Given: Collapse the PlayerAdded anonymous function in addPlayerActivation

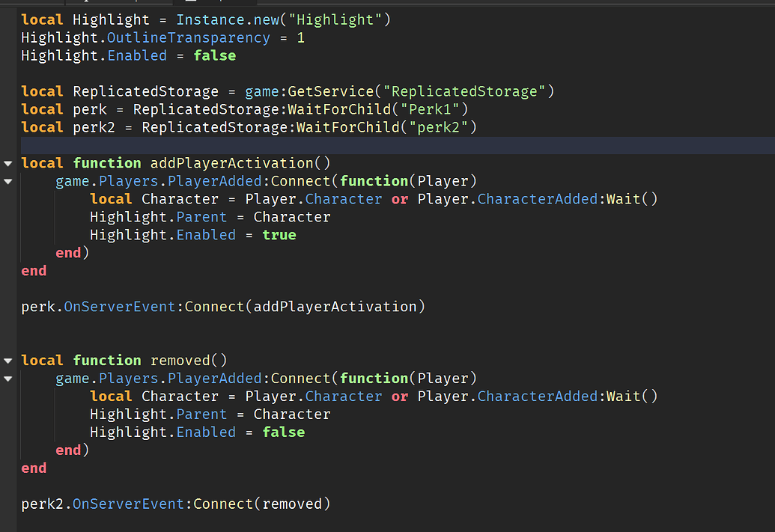Looking at the screenshot, I should (x=7, y=180).
